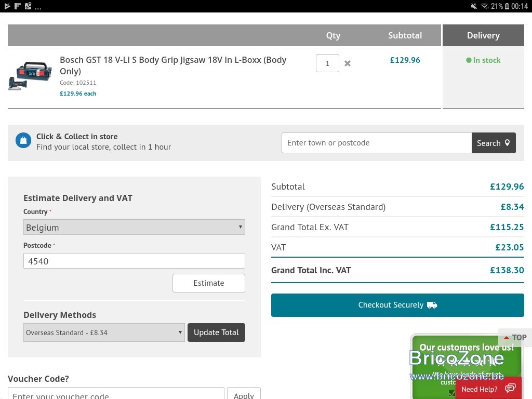The width and height of the screenshot is (532, 399).
Task: Click the voucher code input field
Action: tap(116, 394)
